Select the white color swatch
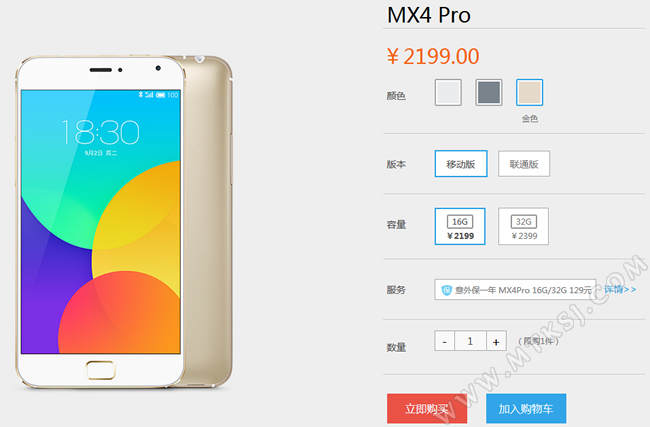Screen dimensions: 650x427 (448, 92)
